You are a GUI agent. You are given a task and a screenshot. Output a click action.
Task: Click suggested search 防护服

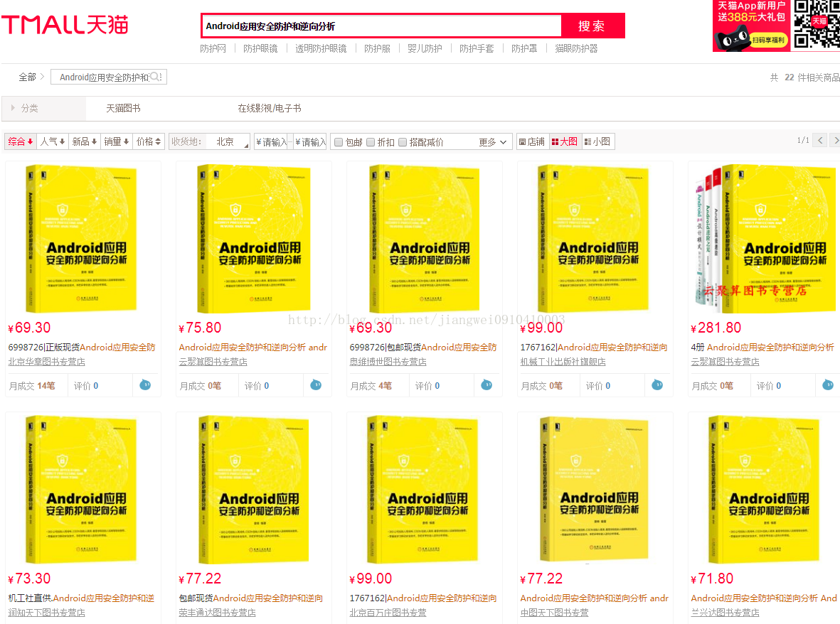[377, 49]
